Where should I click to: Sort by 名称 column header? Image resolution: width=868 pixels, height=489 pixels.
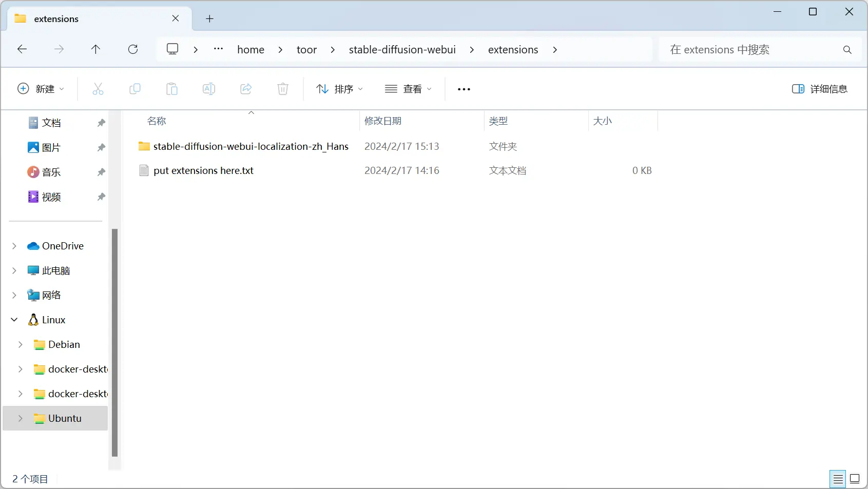(157, 121)
